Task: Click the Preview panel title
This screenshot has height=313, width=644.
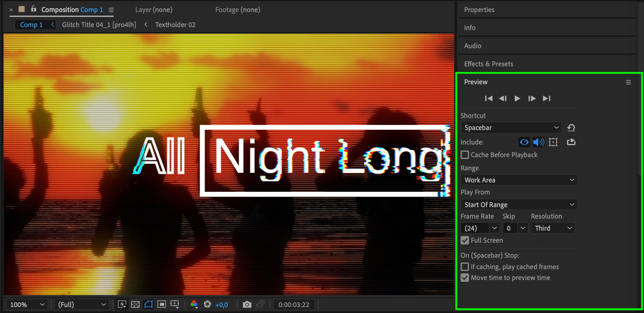Action: tap(476, 82)
